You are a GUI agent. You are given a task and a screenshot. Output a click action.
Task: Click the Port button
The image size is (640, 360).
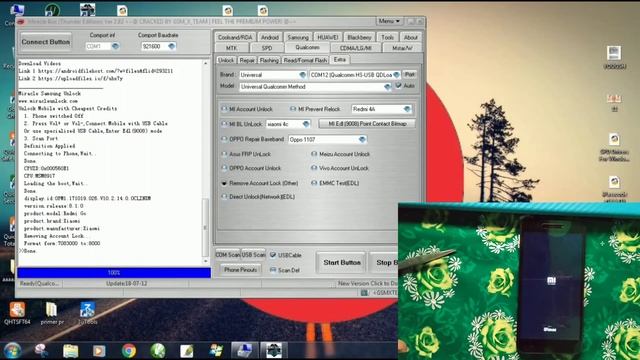tap(410, 74)
